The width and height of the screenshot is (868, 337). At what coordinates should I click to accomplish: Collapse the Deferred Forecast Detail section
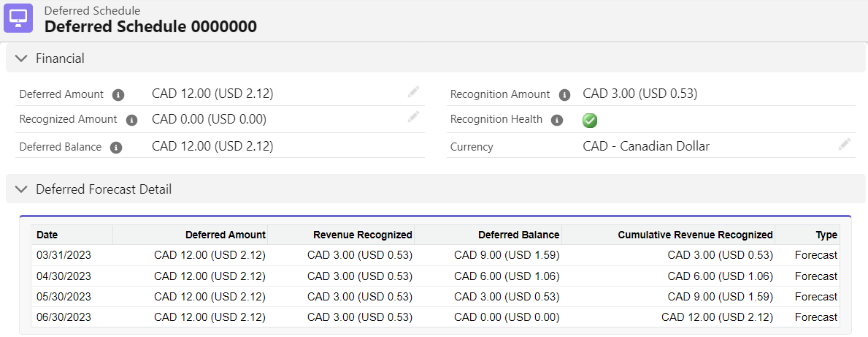pos(22,189)
